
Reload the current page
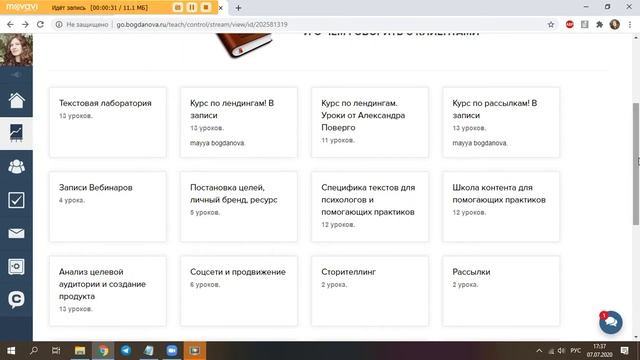(x=40, y=24)
